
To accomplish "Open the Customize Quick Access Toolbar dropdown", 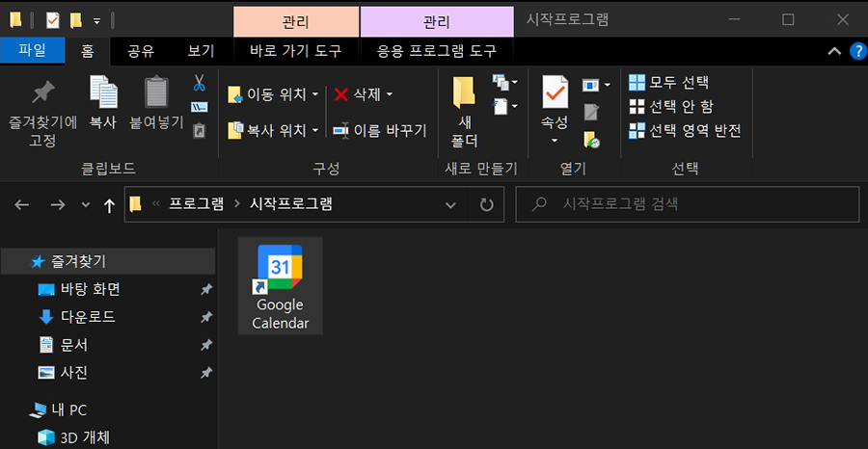I will click(x=96, y=21).
